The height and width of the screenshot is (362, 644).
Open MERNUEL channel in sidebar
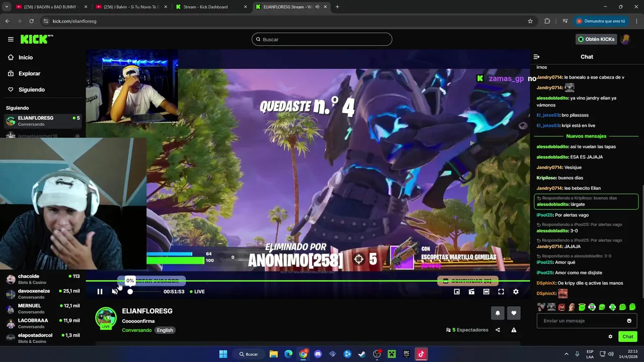(x=42, y=308)
